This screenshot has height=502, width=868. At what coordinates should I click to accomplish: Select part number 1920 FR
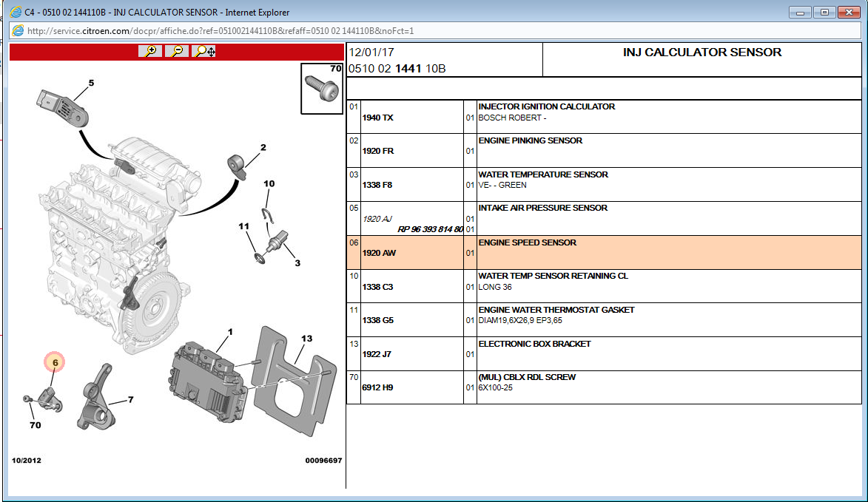point(377,151)
